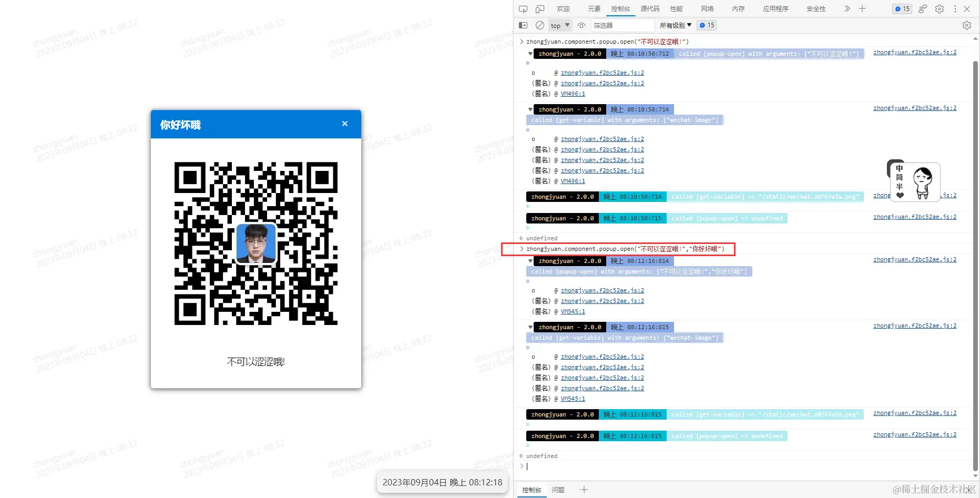Click the floating 中简半 sticker widget
Viewport: 980px width, 498px height.
[x=913, y=182]
